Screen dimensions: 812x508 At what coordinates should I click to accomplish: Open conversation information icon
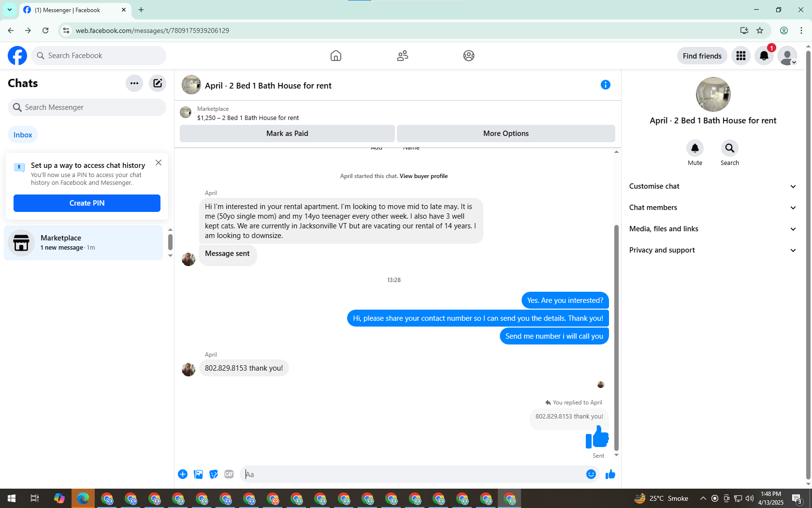click(606, 85)
